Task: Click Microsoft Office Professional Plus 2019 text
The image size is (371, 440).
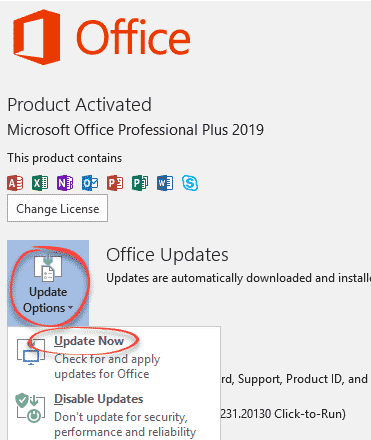Action: tap(136, 130)
